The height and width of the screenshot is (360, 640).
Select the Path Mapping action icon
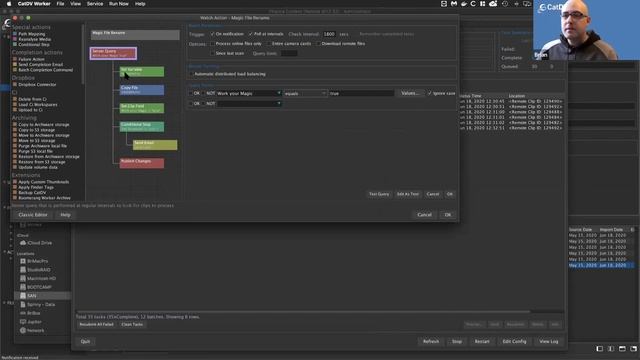pos(15,34)
